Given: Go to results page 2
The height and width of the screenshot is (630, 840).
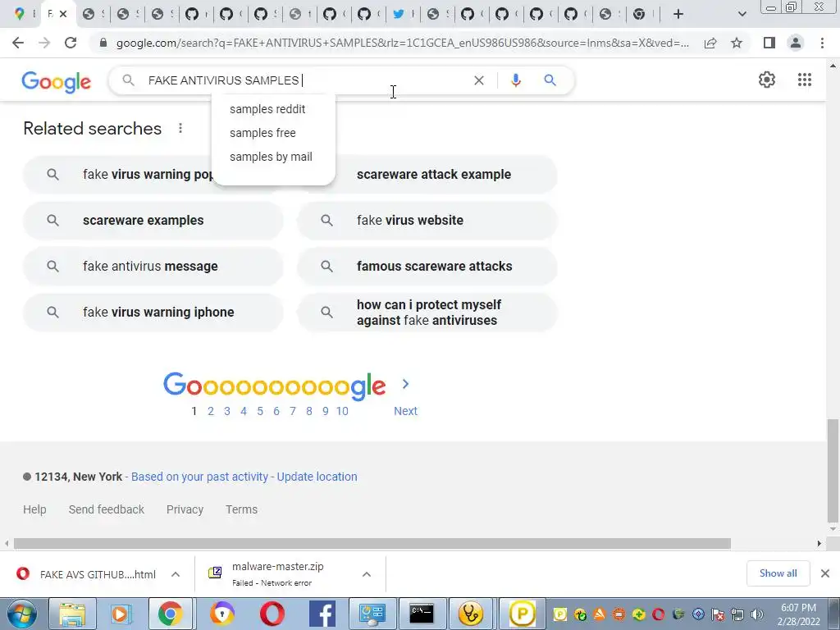Looking at the screenshot, I should [211, 411].
